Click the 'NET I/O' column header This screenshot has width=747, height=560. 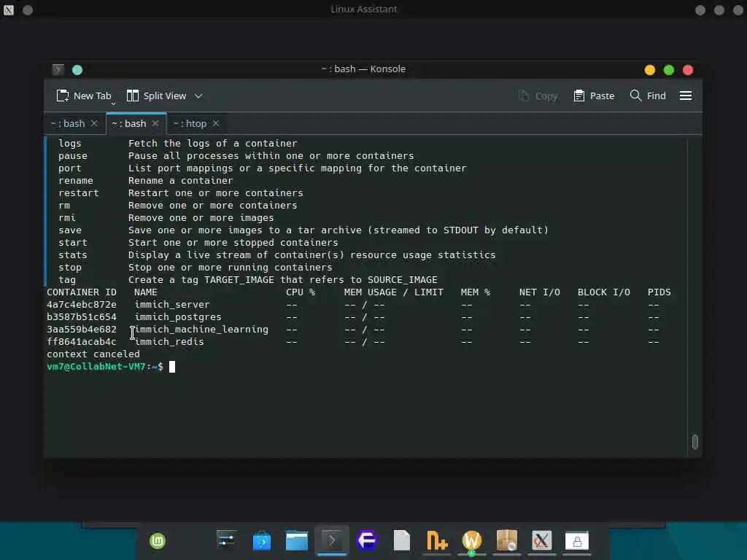point(540,292)
